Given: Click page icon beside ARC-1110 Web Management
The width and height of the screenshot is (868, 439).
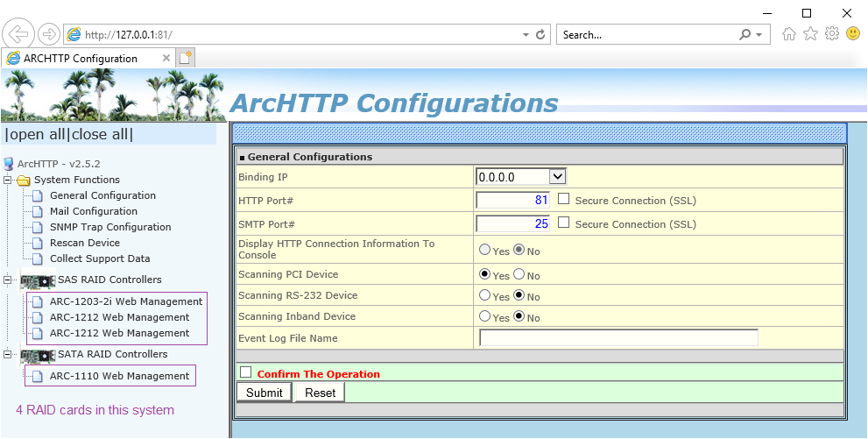Looking at the screenshot, I should [37, 377].
